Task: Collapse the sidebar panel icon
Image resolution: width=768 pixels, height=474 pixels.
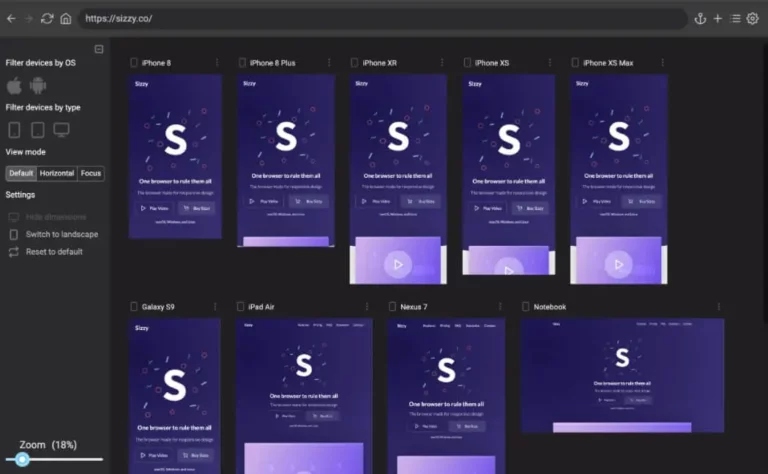Action: [99, 49]
